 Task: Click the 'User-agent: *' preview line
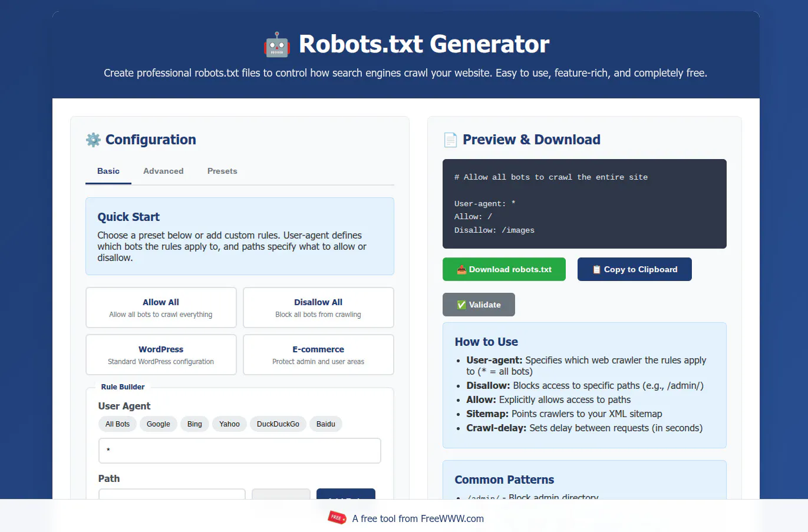pyautogui.click(x=485, y=204)
